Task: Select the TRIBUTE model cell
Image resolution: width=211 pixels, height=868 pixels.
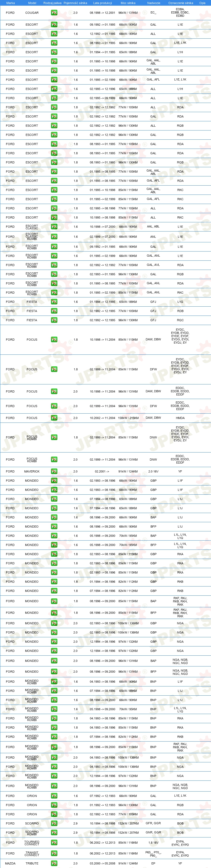Action: pyautogui.click(x=32, y=863)
